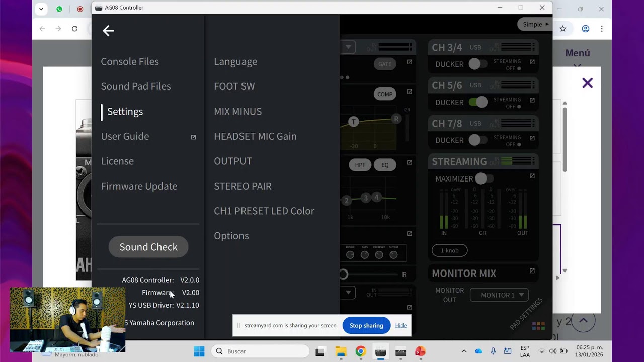Open the Windows Start menu
Viewport: 644px width, 362px height.
199,351
